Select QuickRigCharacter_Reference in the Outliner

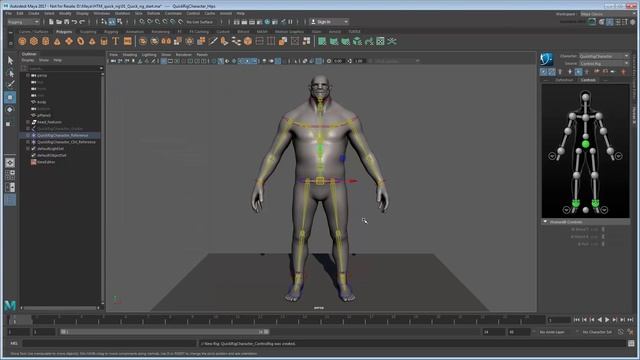62,136
